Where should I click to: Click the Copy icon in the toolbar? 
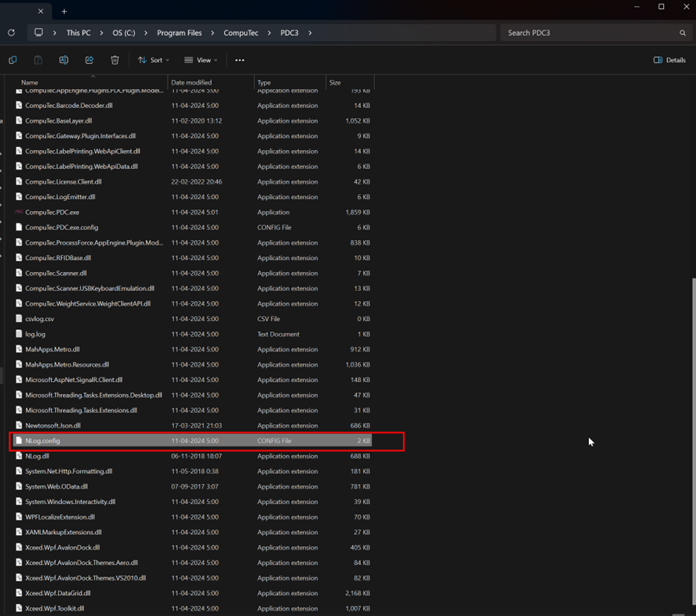(x=13, y=59)
